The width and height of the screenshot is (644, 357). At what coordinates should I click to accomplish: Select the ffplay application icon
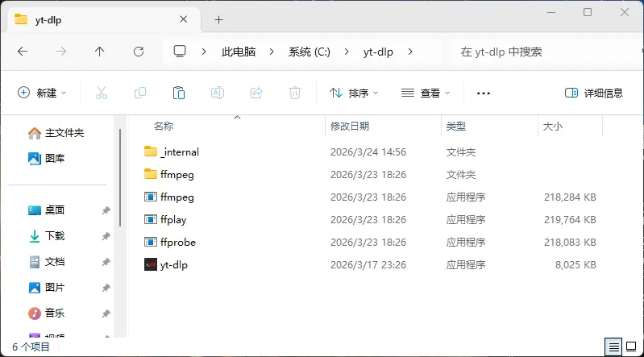pyautogui.click(x=151, y=219)
